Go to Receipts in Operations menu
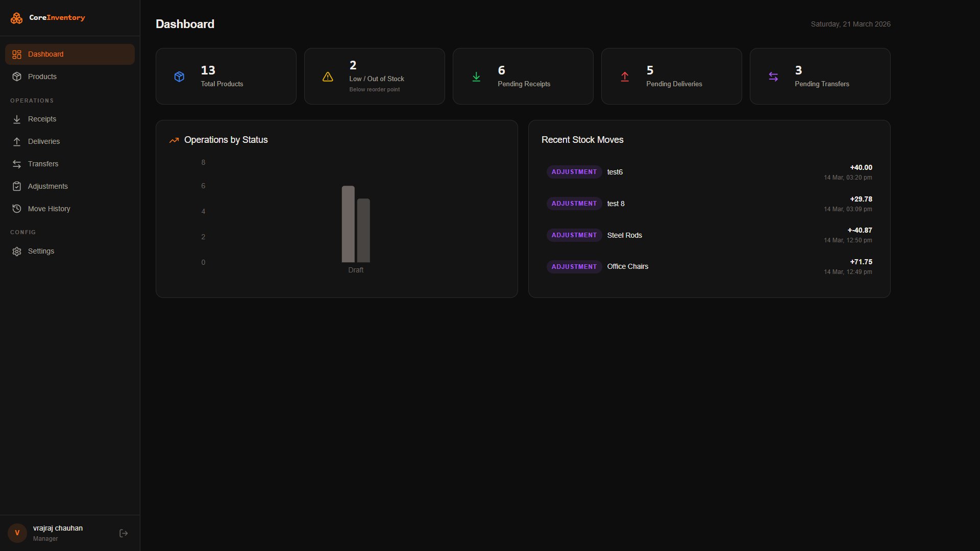The height and width of the screenshot is (551, 980). (42, 119)
